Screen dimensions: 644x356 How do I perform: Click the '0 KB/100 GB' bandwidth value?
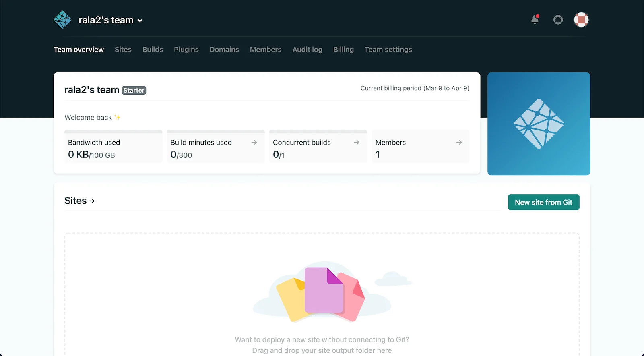91,155
